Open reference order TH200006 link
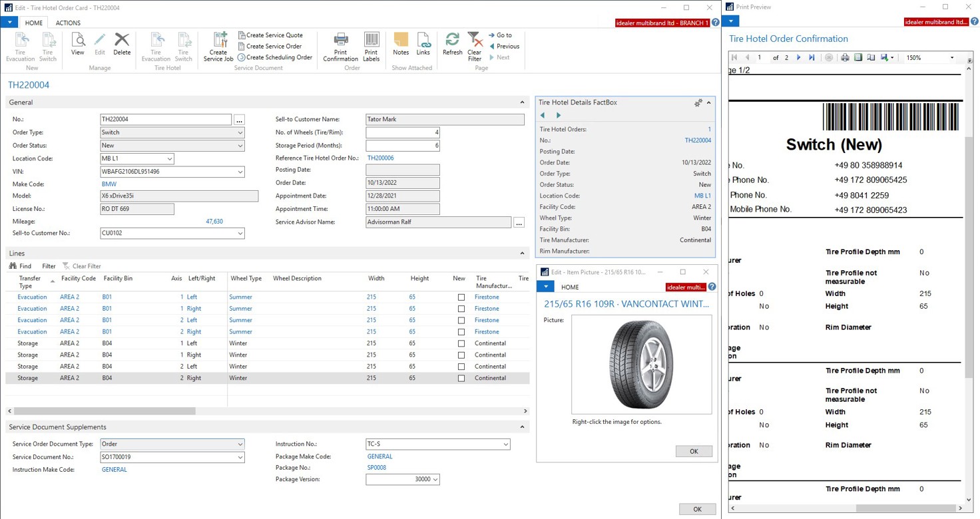This screenshot has width=980, height=519. [x=380, y=158]
